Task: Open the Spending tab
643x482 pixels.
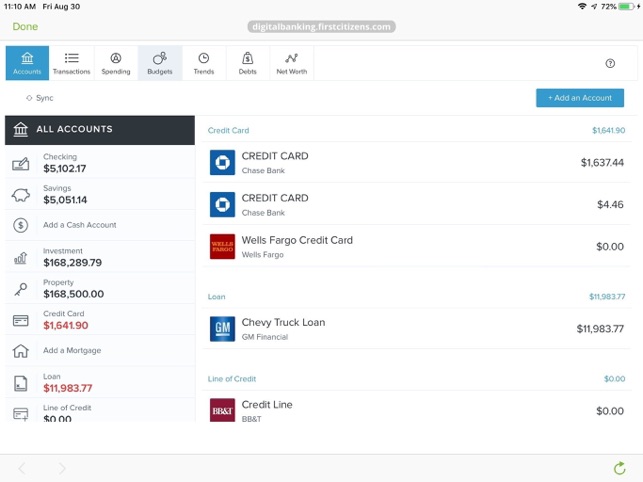Action: coord(116,63)
